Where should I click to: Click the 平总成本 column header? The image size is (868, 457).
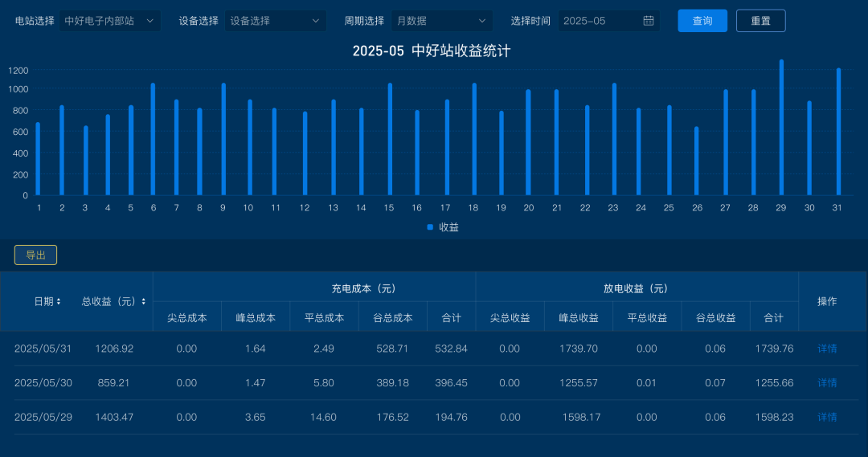(x=325, y=318)
